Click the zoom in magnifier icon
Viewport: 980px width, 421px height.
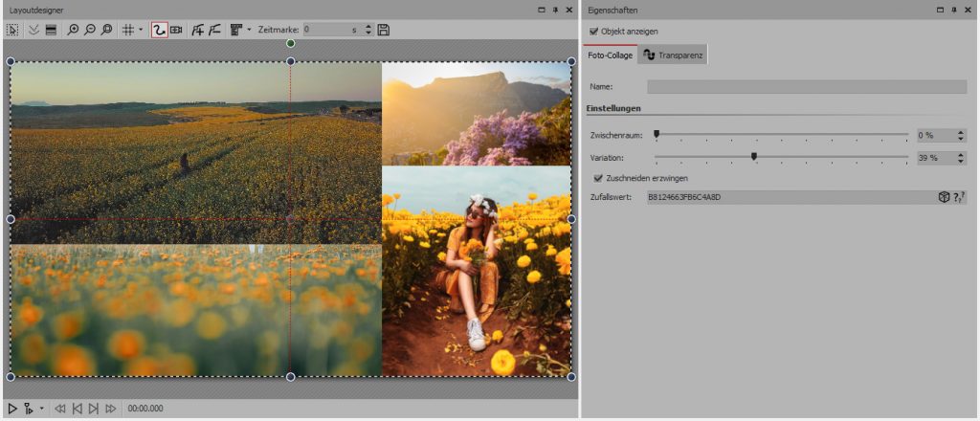(x=73, y=31)
